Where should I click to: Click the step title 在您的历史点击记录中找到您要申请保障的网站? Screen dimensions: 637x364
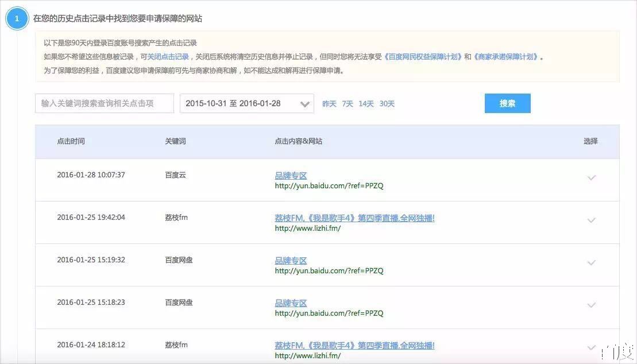(118, 18)
